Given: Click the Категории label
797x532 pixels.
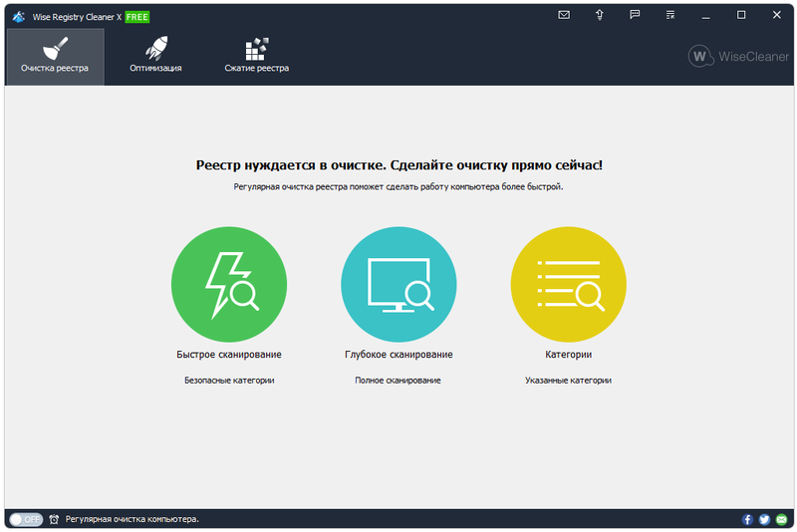Looking at the screenshot, I should (568, 354).
